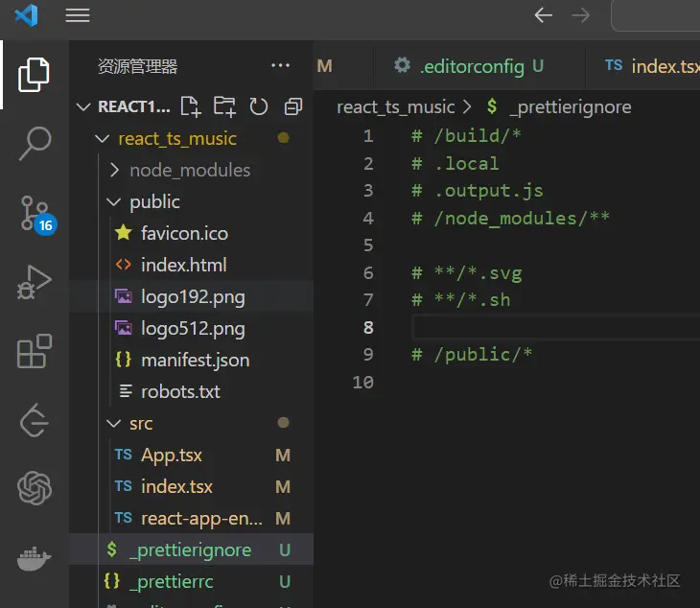
Task: Open the hamburger application menu
Action: (x=78, y=15)
